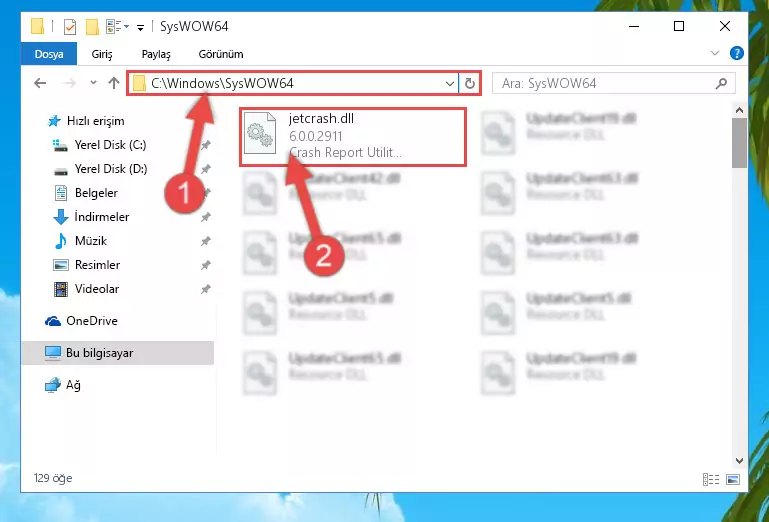Click the pin icon next to Belgeler

[x=206, y=193]
